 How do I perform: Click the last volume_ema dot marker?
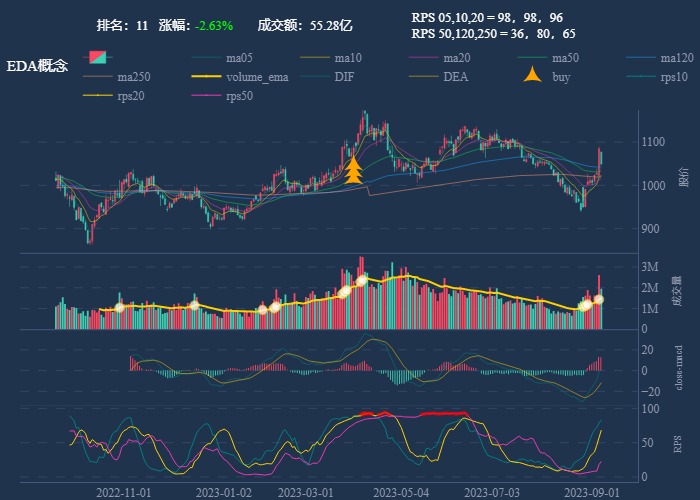click(599, 299)
